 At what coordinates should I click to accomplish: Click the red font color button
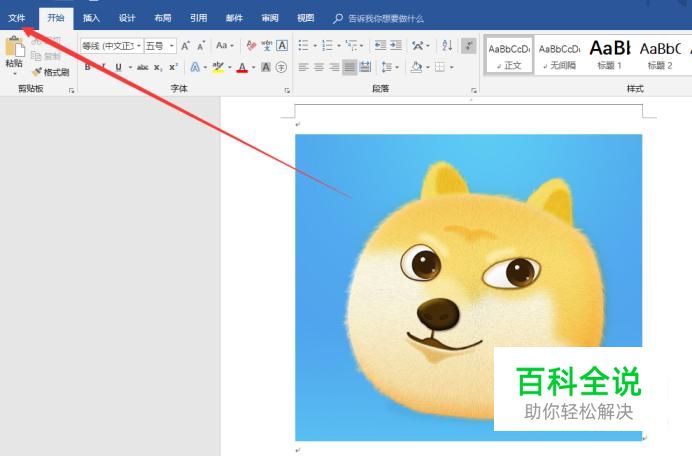coord(241,67)
